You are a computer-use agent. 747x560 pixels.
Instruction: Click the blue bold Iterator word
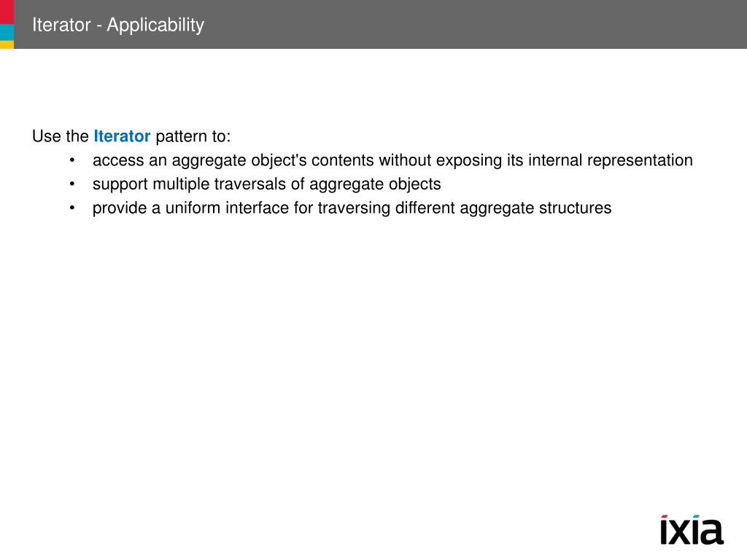click(x=122, y=136)
